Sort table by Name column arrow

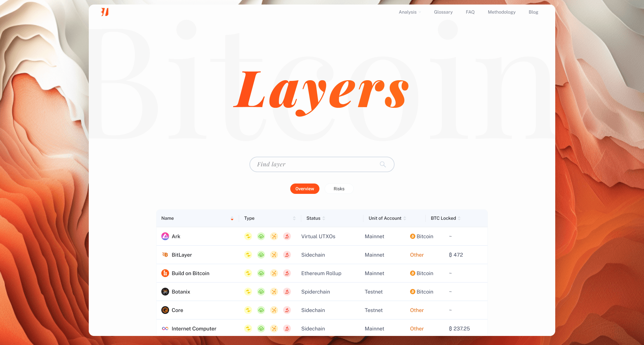click(x=232, y=218)
